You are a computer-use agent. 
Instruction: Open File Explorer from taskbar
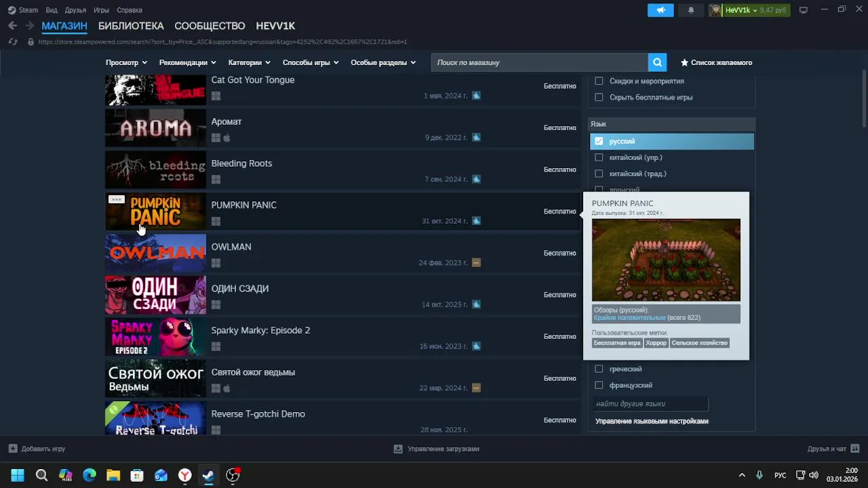[x=113, y=475]
